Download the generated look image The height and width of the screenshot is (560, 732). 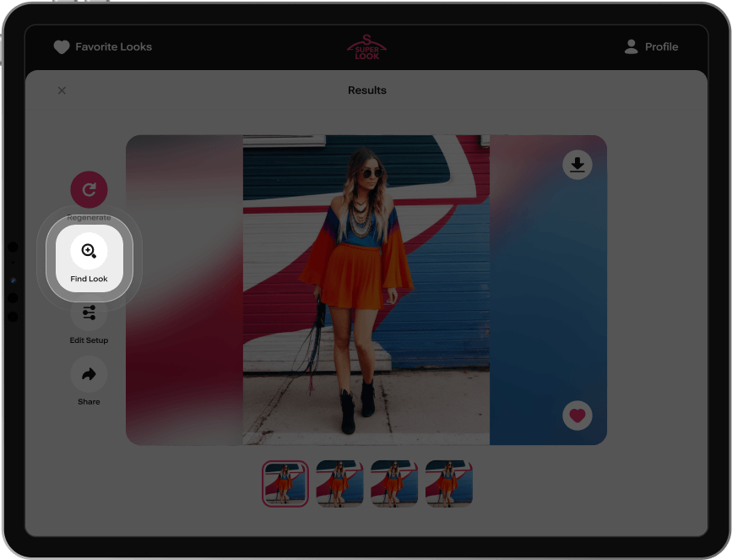click(x=577, y=165)
